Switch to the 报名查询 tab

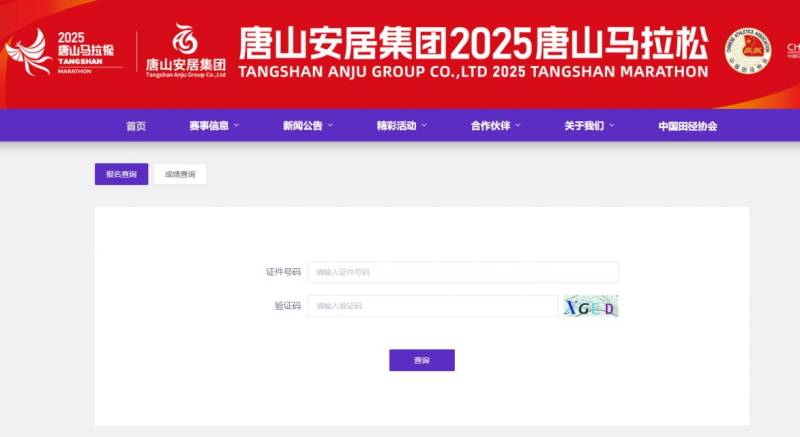pyautogui.click(x=121, y=174)
